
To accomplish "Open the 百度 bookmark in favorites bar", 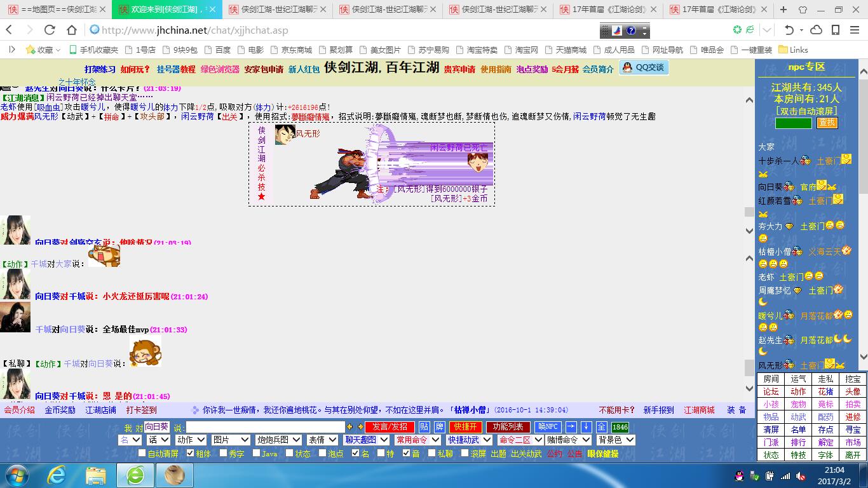I will (217, 50).
